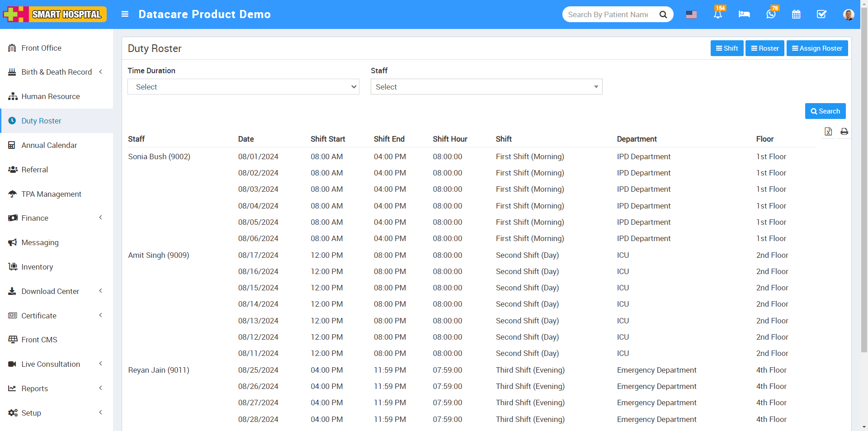Open Annual Calendar from the sidebar
This screenshot has height=431, width=868.
tap(49, 145)
